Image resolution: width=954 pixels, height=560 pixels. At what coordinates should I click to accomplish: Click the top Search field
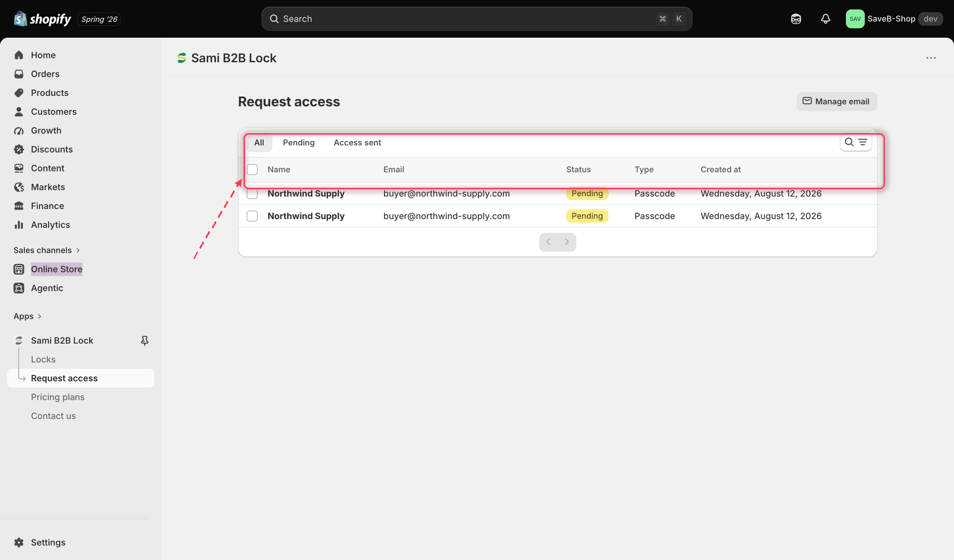point(477,19)
